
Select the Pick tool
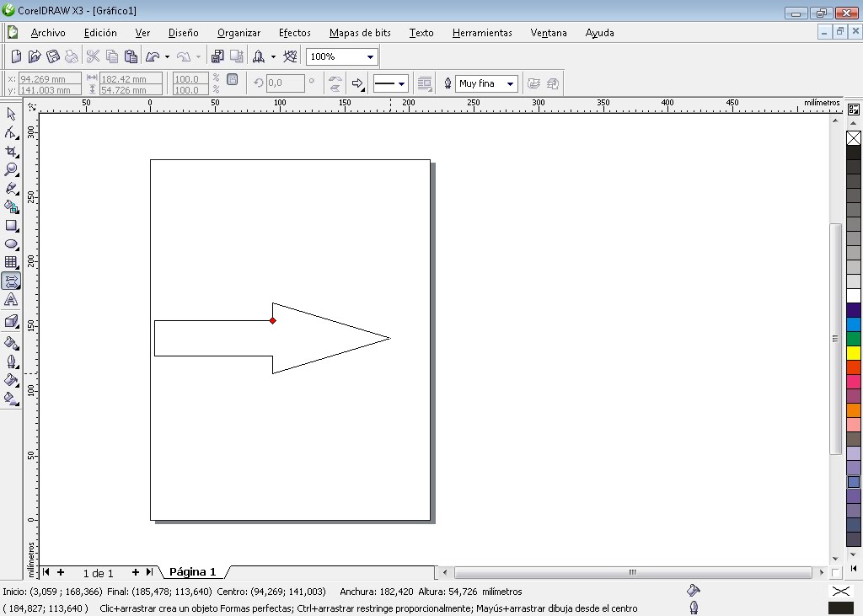11,114
